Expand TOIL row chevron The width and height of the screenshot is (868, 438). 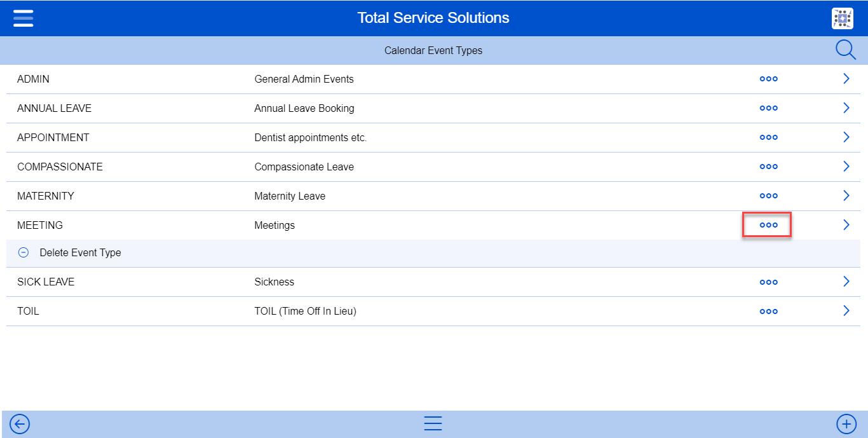point(846,311)
